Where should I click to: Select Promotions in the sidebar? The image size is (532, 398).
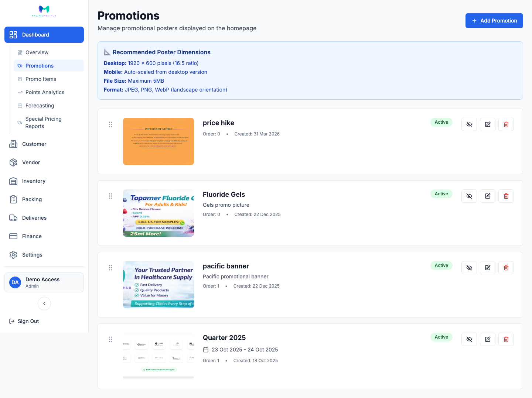pyautogui.click(x=49, y=66)
